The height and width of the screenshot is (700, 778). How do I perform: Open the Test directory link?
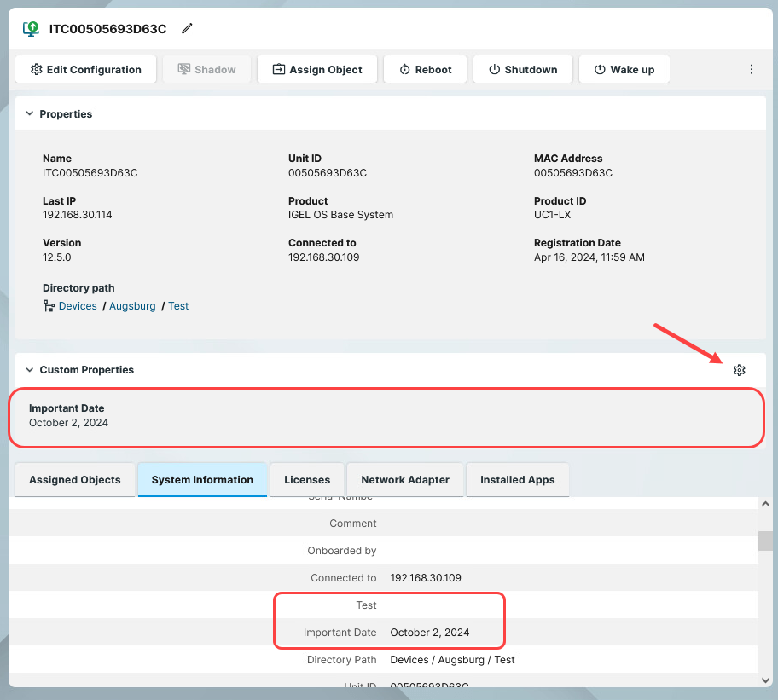pos(178,306)
